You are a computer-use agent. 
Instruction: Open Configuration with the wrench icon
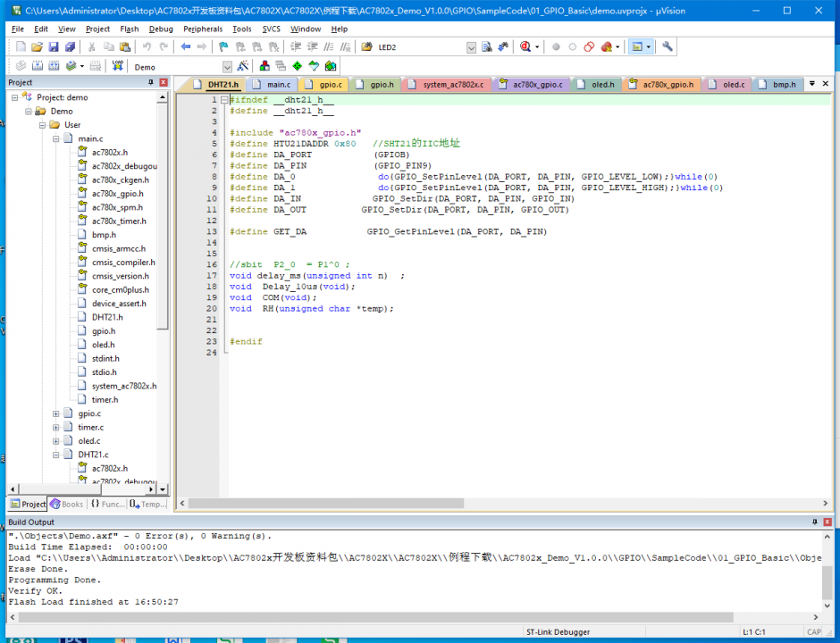[x=667, y=47]
